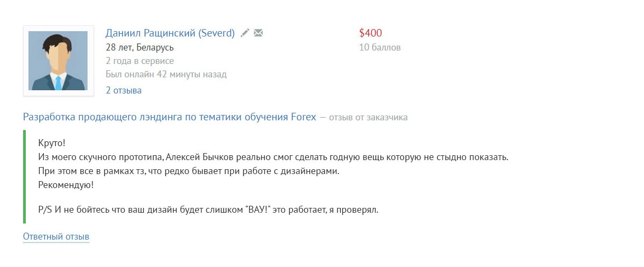Open the user avatar picture
Screen dimensions: 644x267
pyautogui.click(x=58, y=61)
